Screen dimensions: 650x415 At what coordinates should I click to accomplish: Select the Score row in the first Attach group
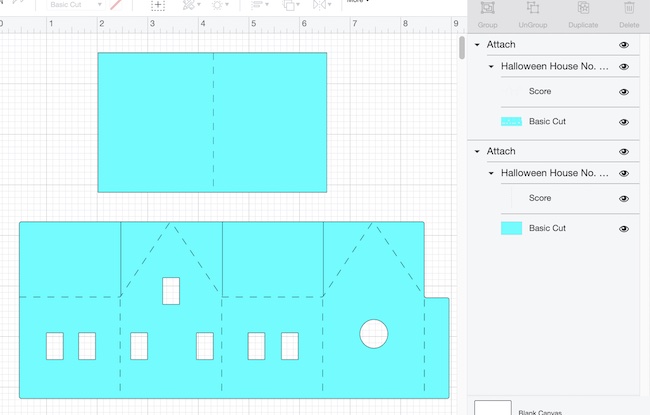coord(570,92)
